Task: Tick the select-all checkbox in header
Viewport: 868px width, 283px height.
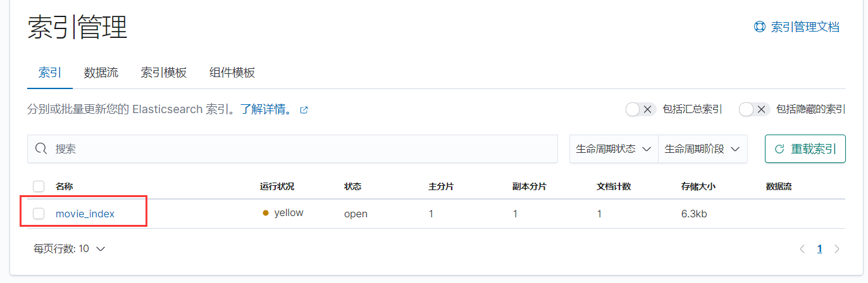Action: [x=39, y=186]
